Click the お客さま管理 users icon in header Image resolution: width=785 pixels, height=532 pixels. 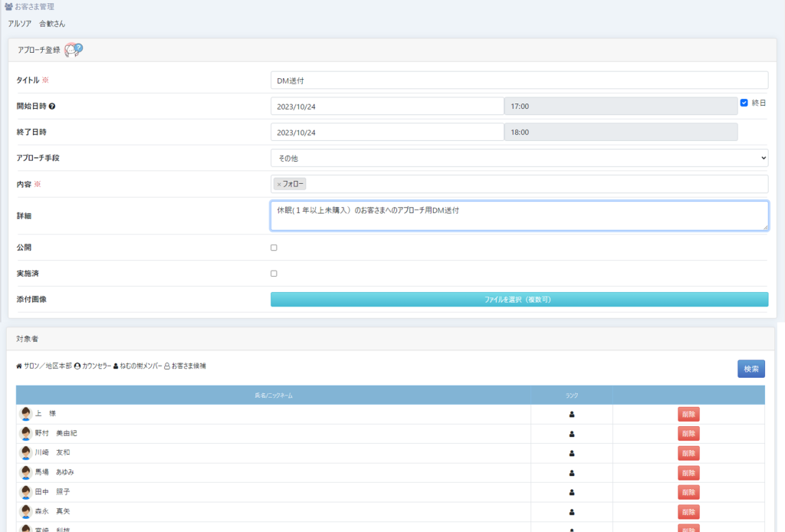(8, 7)
